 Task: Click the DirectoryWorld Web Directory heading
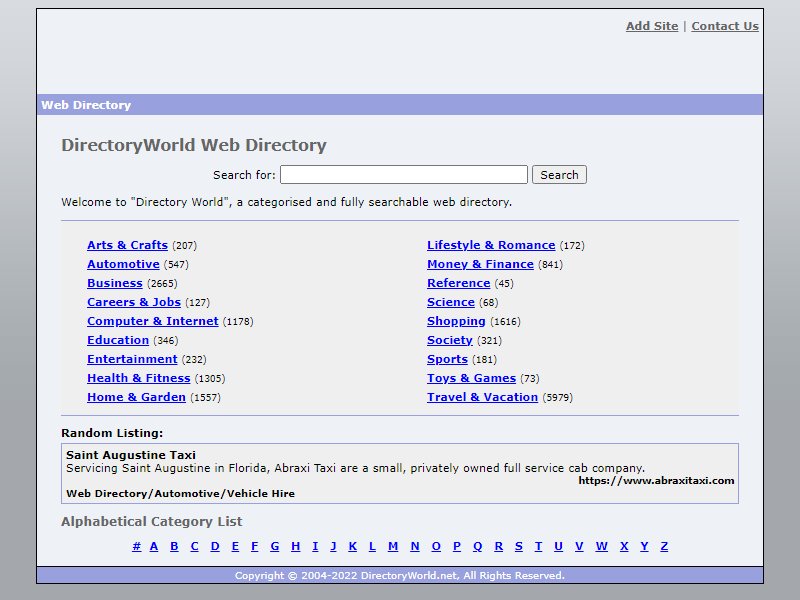194,145
